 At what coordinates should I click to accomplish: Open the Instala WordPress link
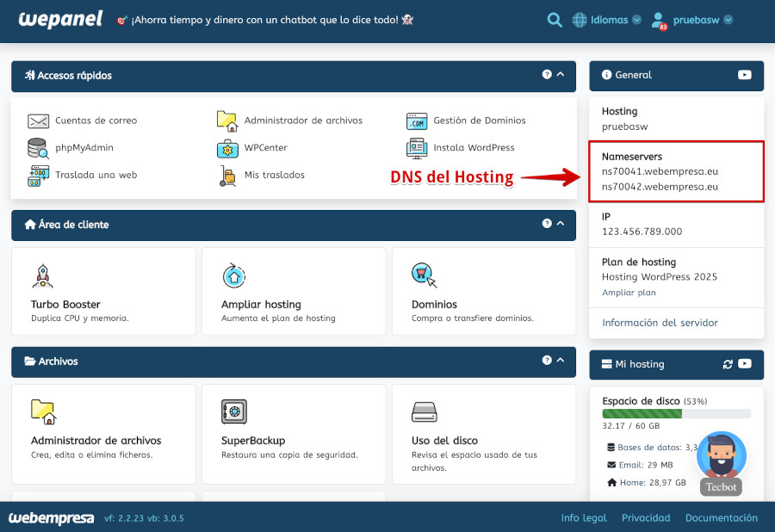[474, 148]
